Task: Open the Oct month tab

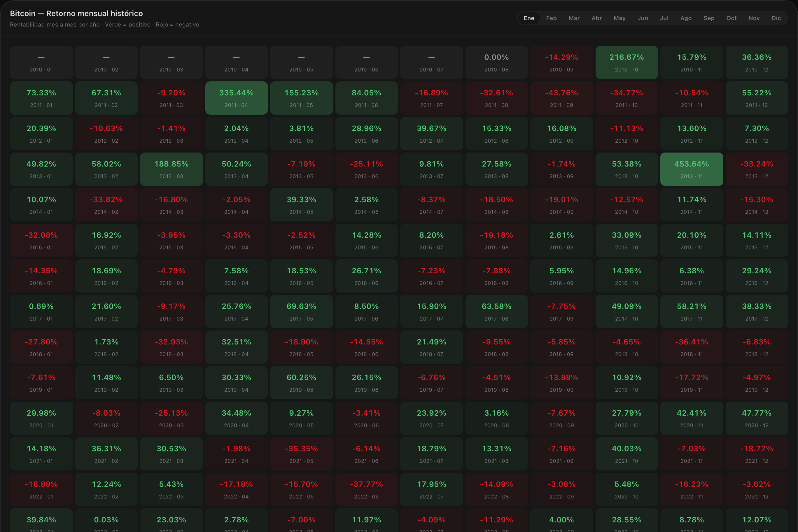Action: click(731, 18)
